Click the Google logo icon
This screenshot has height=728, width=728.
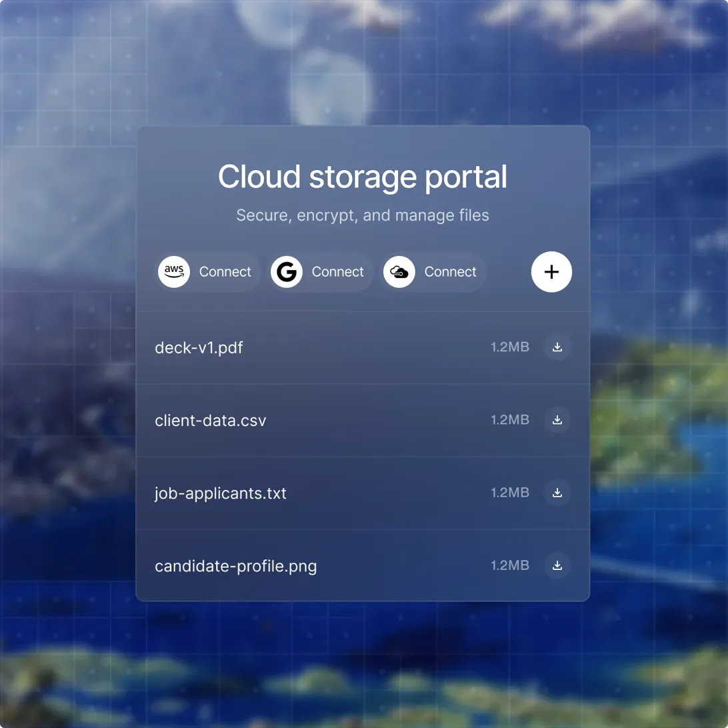[x=287, y=271]
